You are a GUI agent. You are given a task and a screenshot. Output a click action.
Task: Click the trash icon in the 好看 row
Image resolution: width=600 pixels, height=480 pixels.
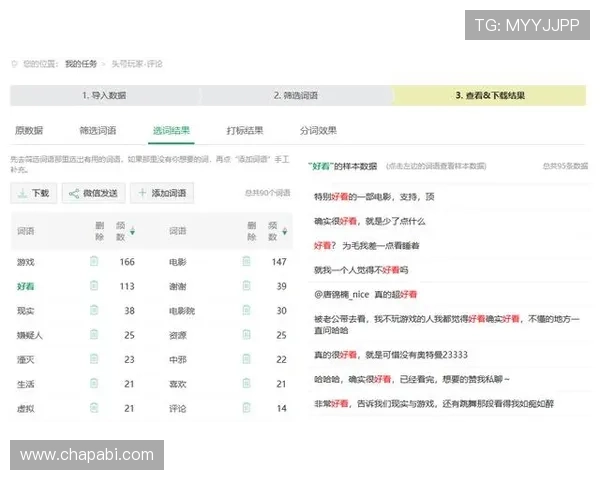click(x=94, y=286)
